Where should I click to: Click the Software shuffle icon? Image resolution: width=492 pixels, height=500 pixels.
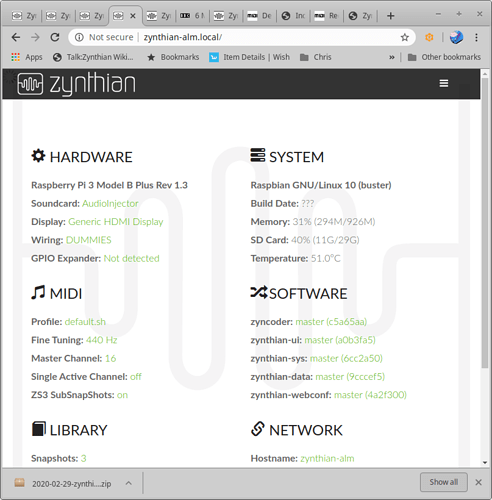coord(259,292)
